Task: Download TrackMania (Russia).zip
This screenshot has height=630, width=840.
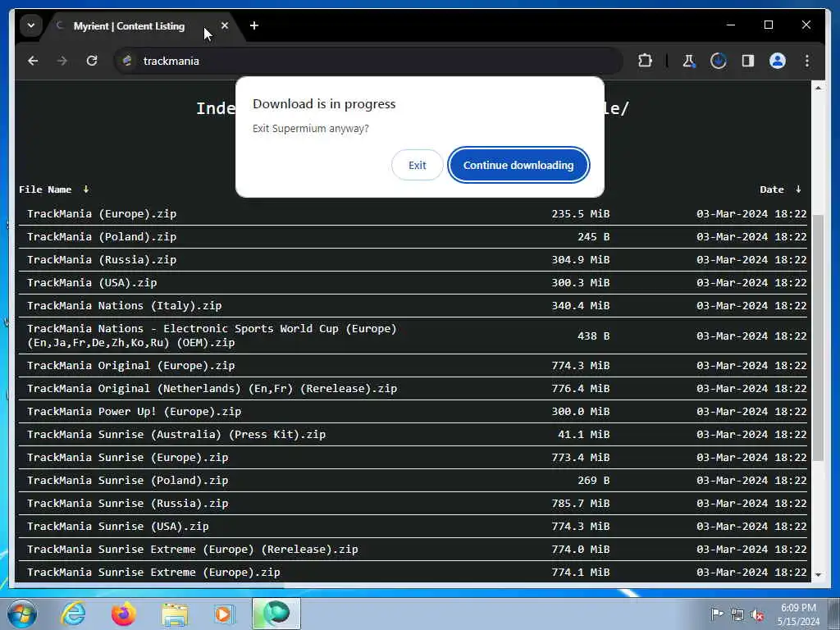Action: pos(102,260)
